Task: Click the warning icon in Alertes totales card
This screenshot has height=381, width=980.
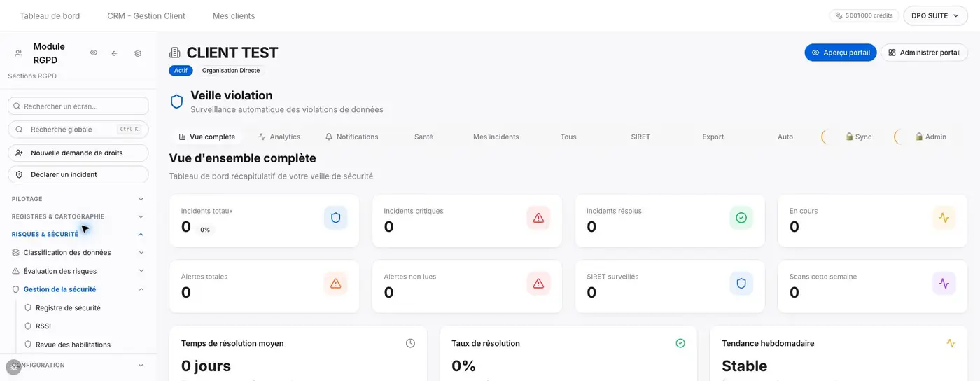Action: (x=335, y=284)
